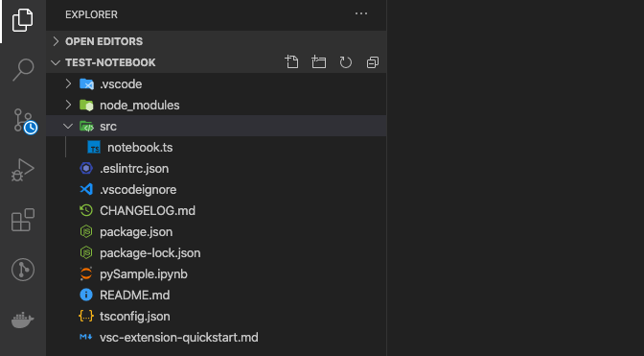Click the New Folder icon
This screenshot has width=644, height=356.
319,62
